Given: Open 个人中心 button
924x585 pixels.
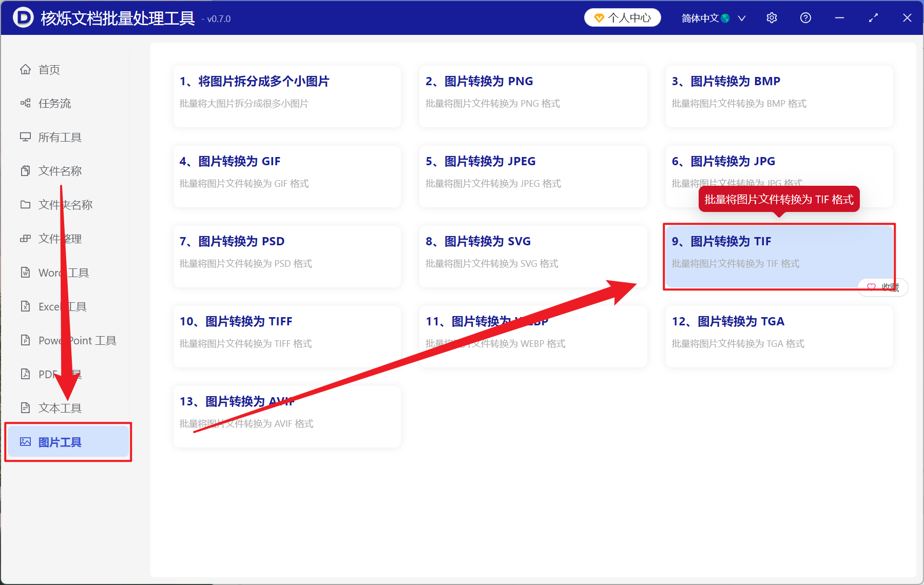Looking at the screenshot, I should (x=622, y=18).
